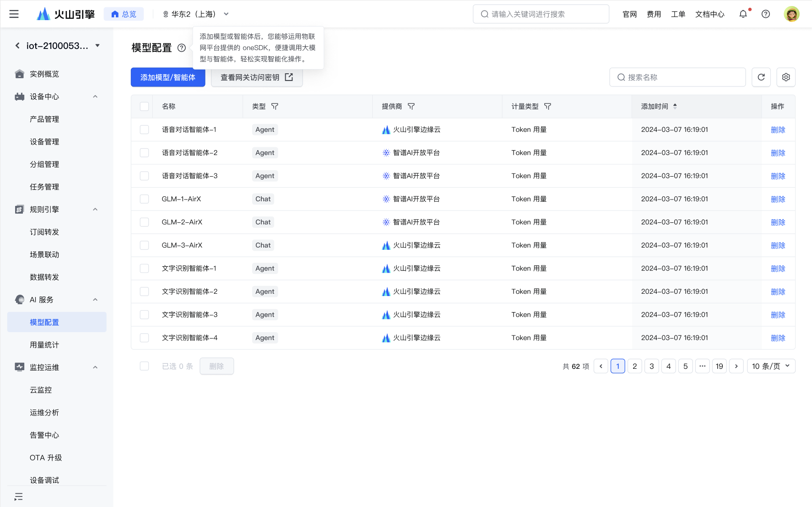Viewport: 812px width, 507px height.
Task: Collapse the 设备中心 sidebar section
Action: [95, 97]
